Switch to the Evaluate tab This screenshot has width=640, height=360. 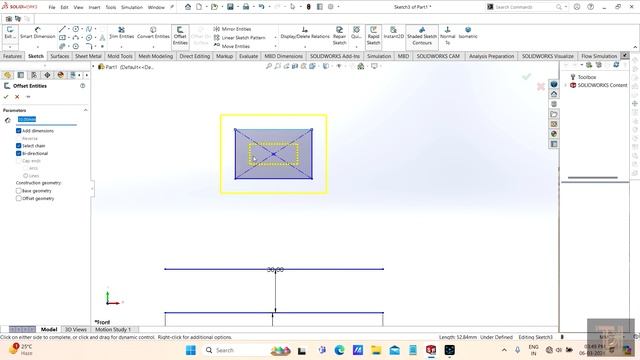(248, 56)
